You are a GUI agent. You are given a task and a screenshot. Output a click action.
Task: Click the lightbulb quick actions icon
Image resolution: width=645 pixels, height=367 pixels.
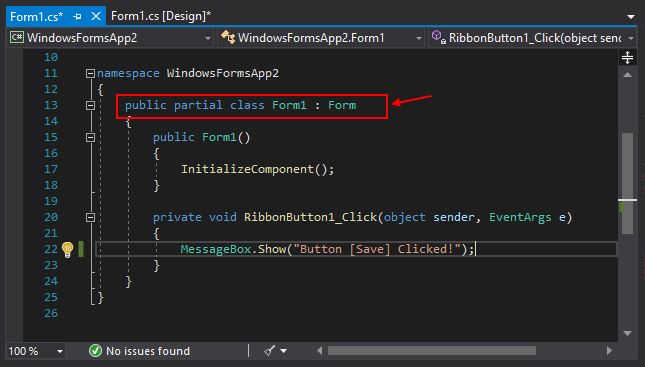point(67,249)
